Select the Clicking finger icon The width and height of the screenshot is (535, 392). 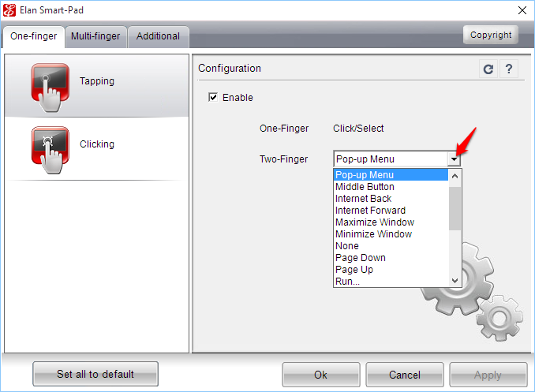[51, 150]
